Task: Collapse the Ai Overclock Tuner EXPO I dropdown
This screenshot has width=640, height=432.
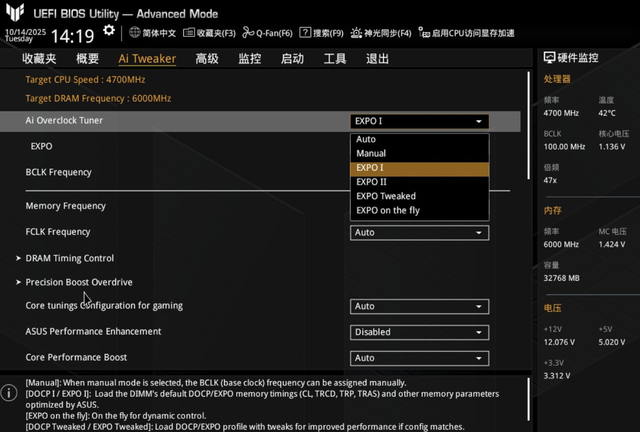Action: pos(420,121)
